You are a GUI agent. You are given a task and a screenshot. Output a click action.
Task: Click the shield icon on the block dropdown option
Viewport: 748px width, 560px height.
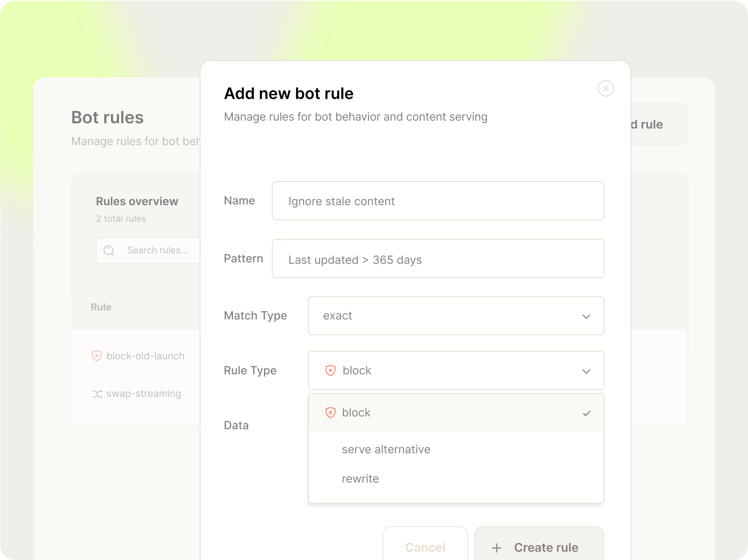pyautogui.click(x=330, y=412)
